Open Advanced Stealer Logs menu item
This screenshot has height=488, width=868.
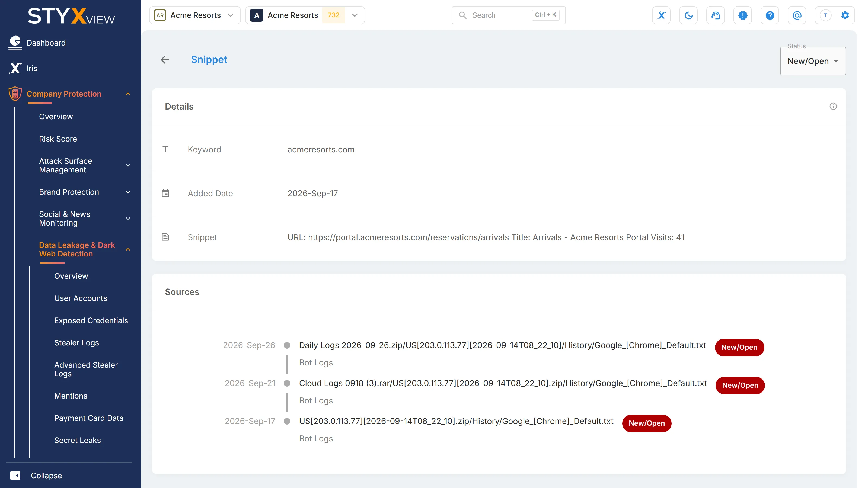tap(86, 369)
